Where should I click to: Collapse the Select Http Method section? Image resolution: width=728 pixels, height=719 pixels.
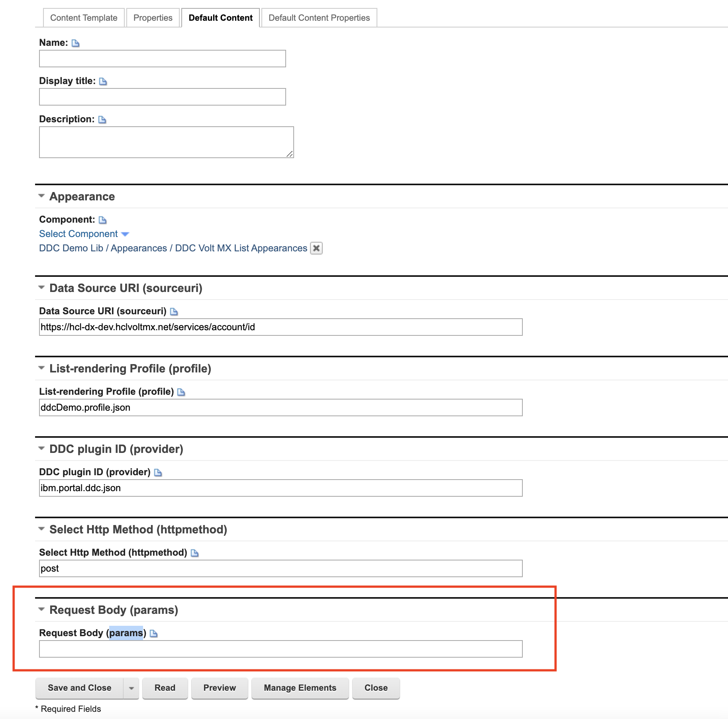(41, 529)
